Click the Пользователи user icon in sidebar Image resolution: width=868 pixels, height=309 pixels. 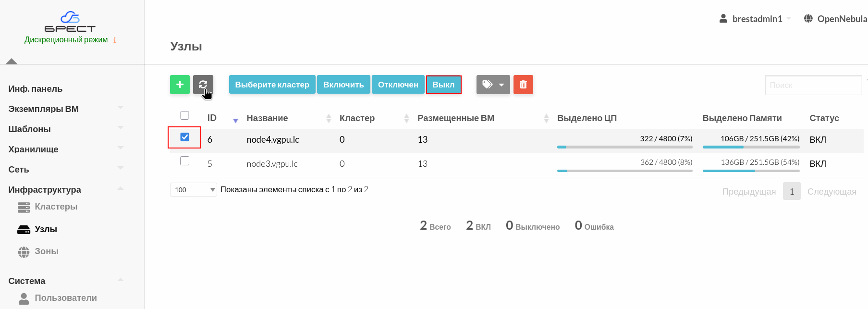(x=24, y=298)
